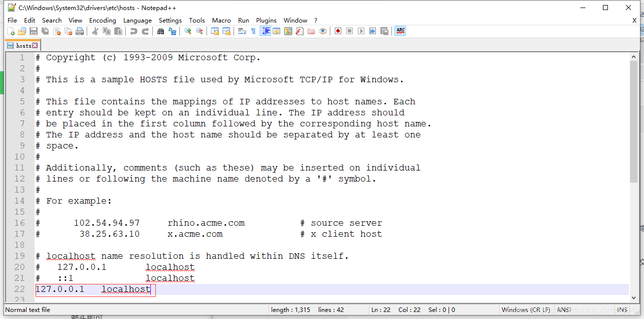Toggle file monitoring eye icon
644x319 pixels.
click(x=323, y=31)
